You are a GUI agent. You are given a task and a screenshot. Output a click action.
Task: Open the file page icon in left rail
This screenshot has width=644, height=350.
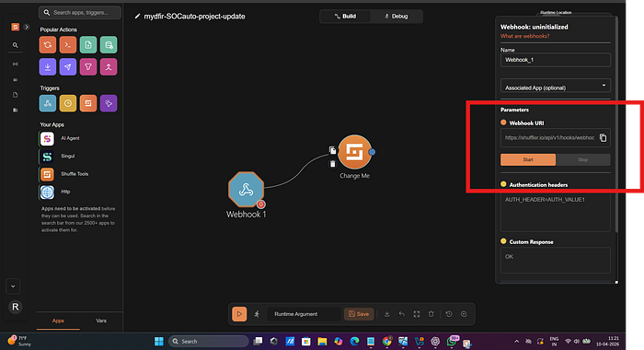(16, 95)
